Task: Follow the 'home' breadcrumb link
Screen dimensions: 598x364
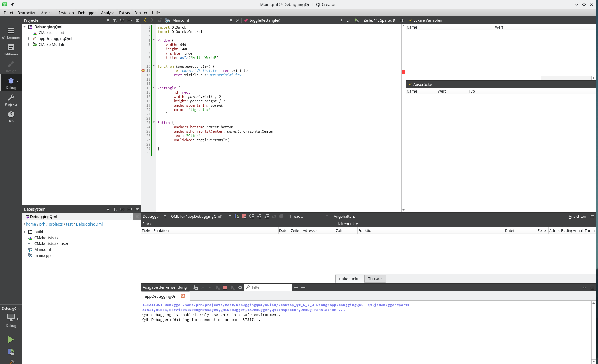Action: pos(31,224)
